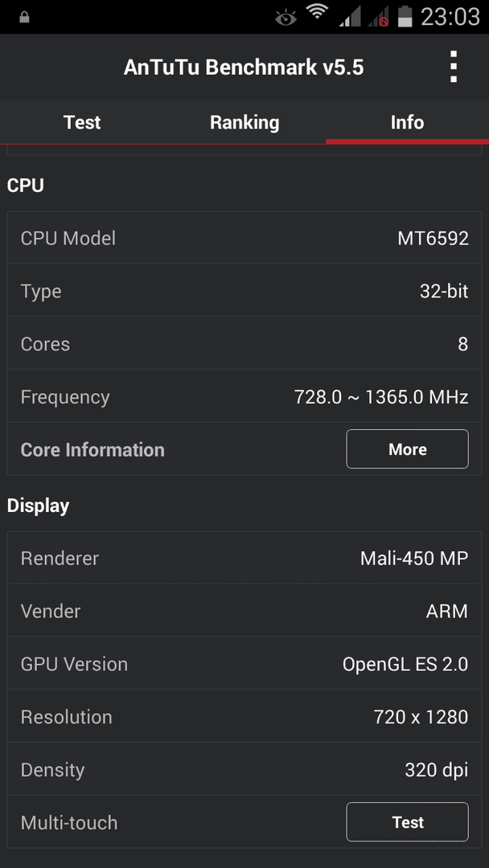Open More core information
This screenshot has width=489, height=868.
[407, 449]
